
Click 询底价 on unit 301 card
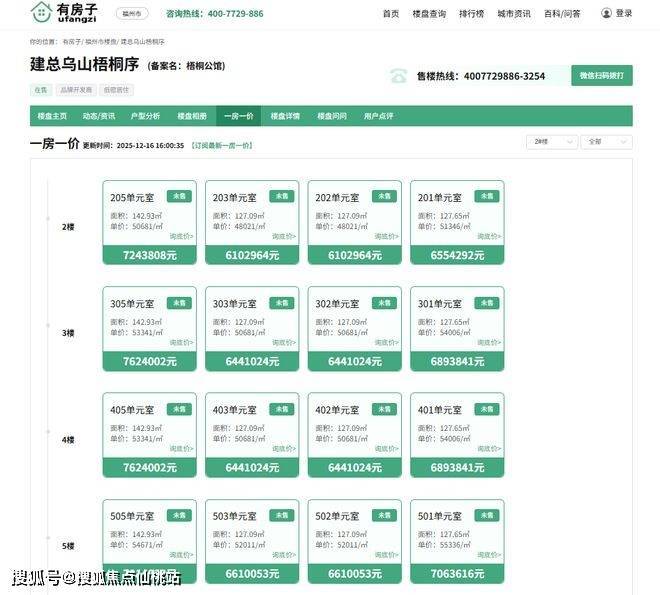click(x=489, y=343)
